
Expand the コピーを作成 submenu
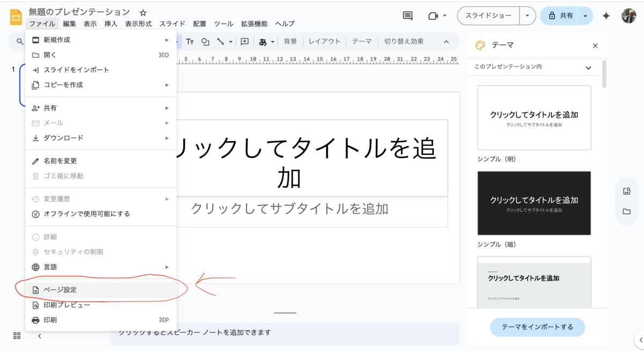point(101,85)
